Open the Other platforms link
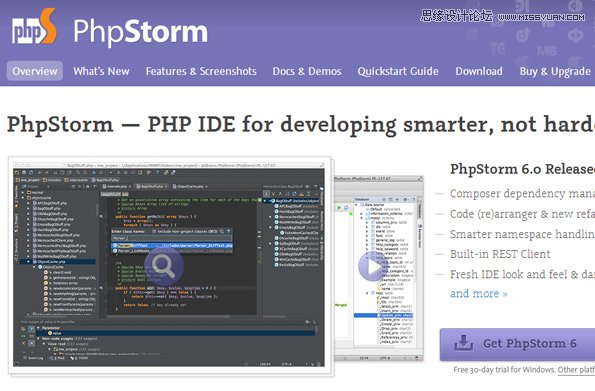This screenshot has height=391, width=595. coord(576,370)
